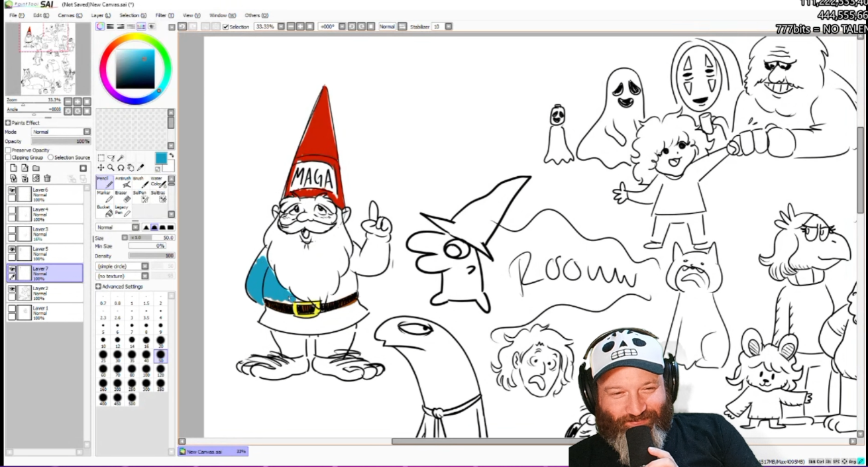The width and height of the screenshot is (868, 467).
Task: Select the SelPen tool
Action: pyautogui.click(x=140, y=197)
